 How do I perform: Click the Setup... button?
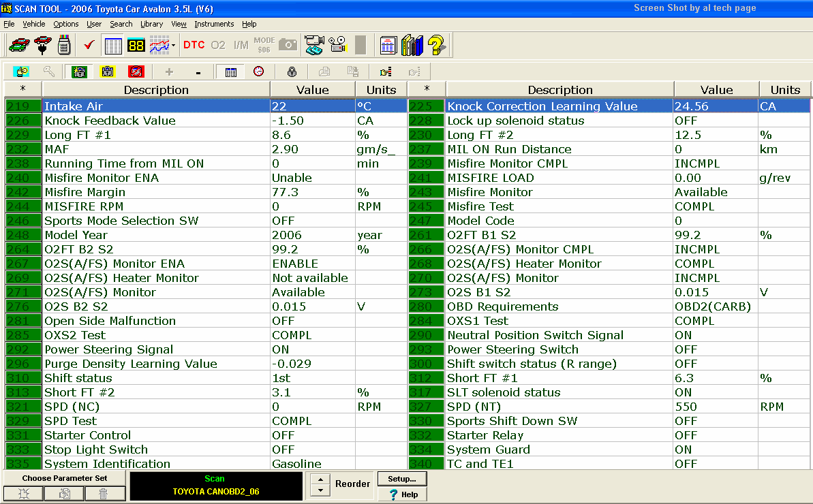coord(402,479)
